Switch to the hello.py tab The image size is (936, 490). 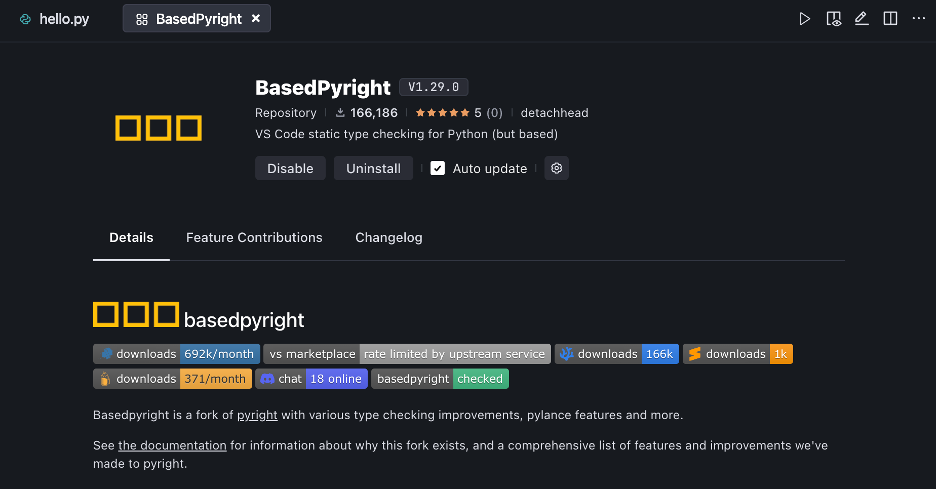(54, 19)
